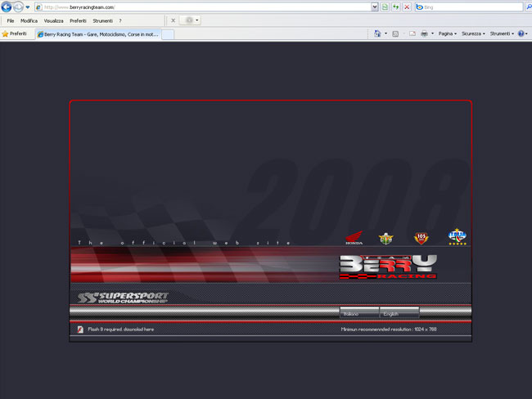Click the blue starred sponsor logo
Viewport: 532px width, 399px height.
point(457,237)
